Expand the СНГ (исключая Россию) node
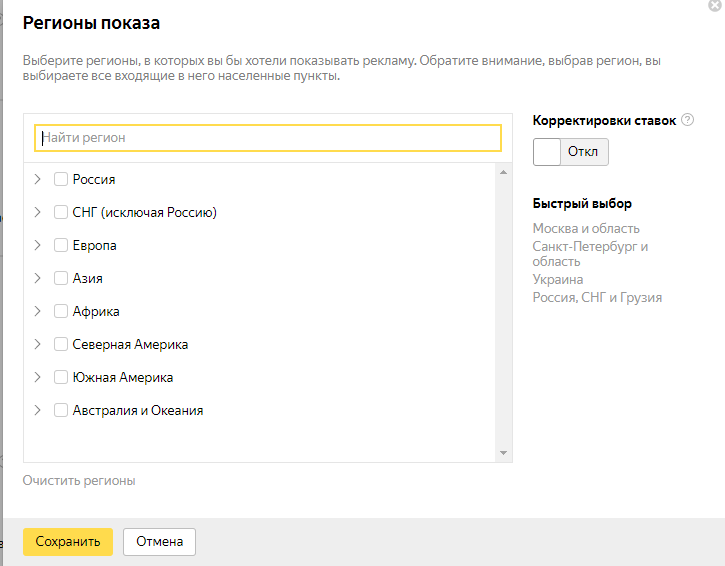The height and width of the screenshot is (566, 725). (37, 212)
